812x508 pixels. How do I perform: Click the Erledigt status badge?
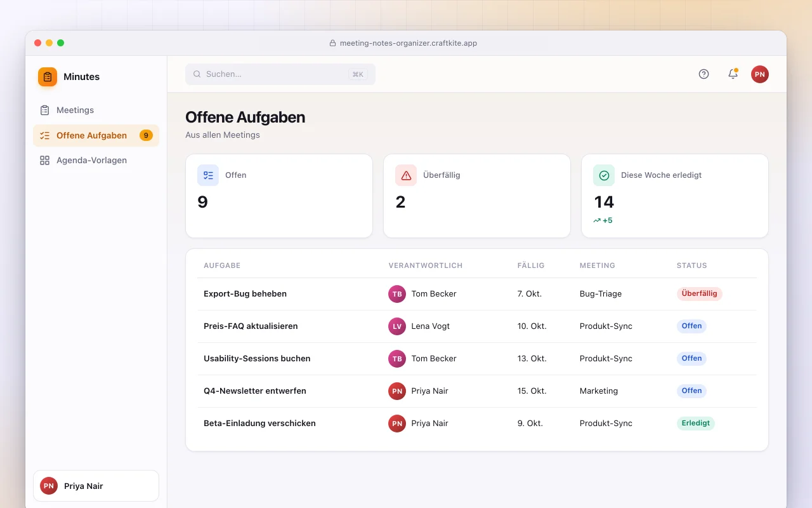(696, 424)
